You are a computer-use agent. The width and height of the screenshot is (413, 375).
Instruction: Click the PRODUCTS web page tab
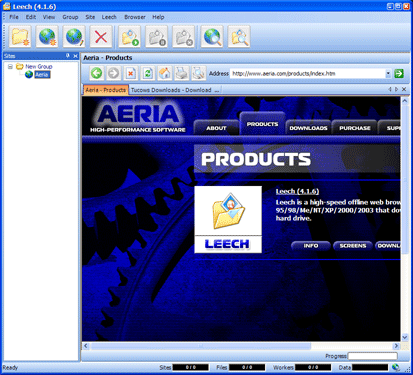(262, 124)
